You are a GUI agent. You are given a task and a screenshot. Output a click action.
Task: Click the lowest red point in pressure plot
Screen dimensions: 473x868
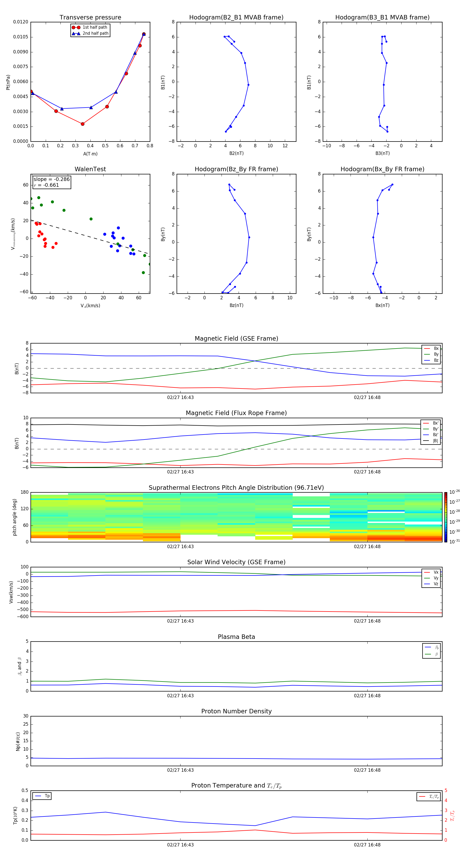pyautogui.click(x=83, y=124)
